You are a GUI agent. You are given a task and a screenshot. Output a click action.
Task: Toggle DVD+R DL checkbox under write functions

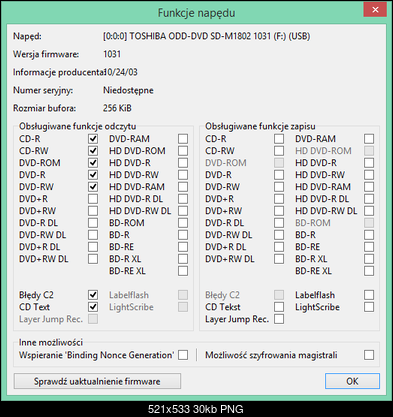pyautogui.click(x=279, y=247)
